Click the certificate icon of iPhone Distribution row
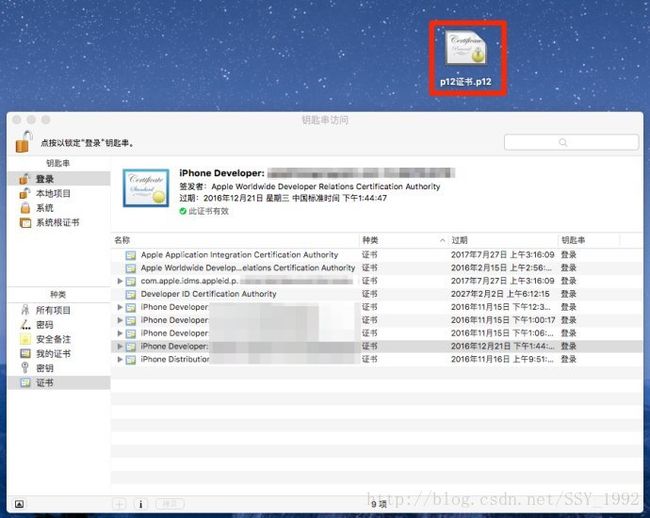Screen dimensions: 650x518 tap(131, 360)
